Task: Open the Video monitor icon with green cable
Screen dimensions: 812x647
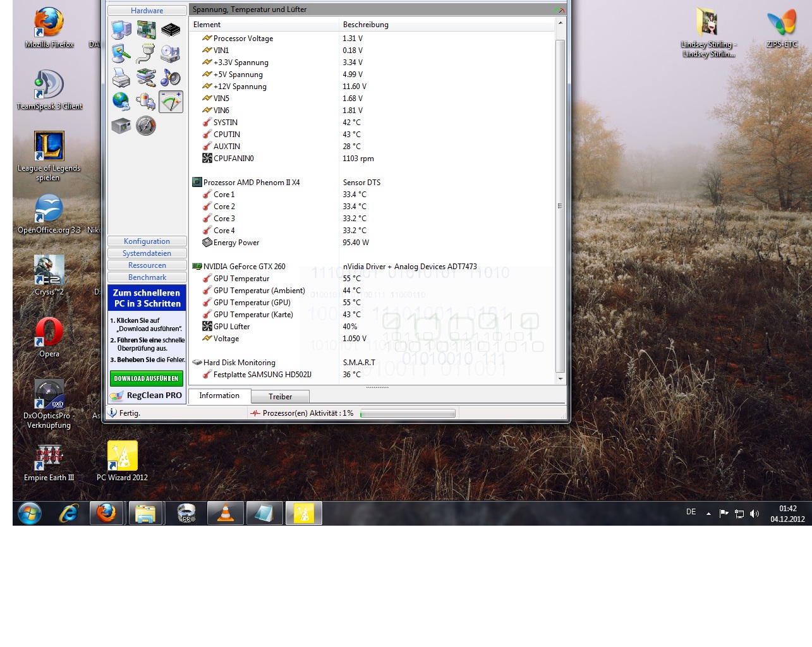Action: (x=121, y=54)
